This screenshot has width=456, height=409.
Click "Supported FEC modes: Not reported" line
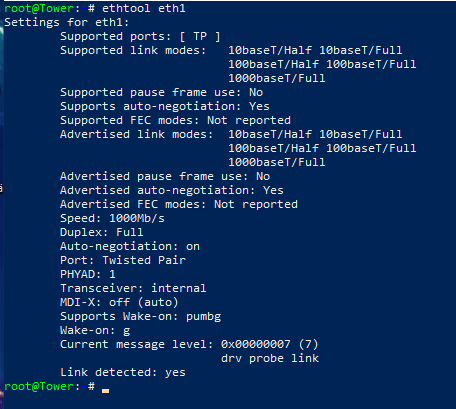(x=175, y=120)
